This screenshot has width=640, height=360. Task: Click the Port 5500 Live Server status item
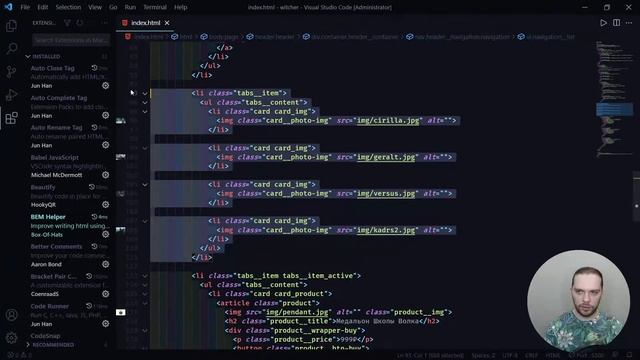coord(587,355)
